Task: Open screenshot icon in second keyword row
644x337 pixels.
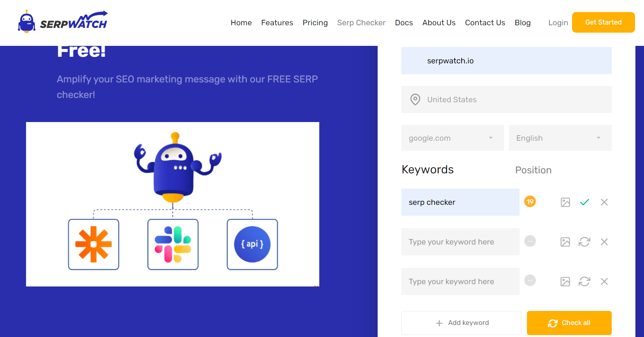Action: 565,242
